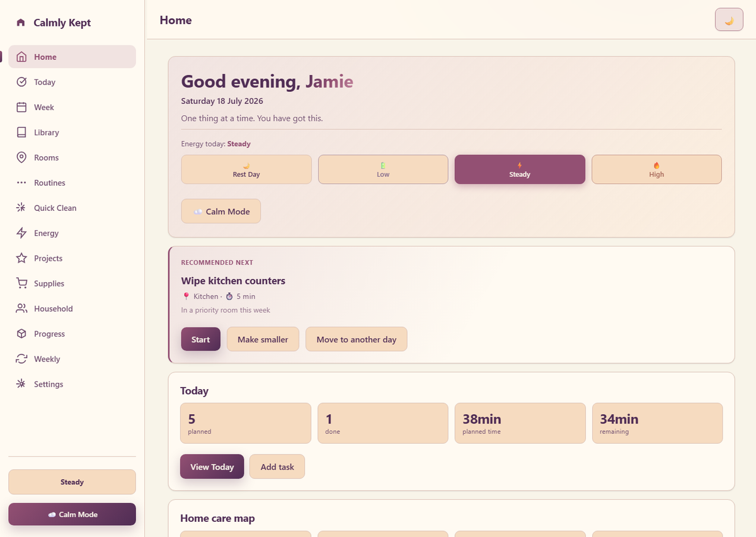Viewport: 756px width, 537px height.
Task: Click the 'In a priority room this week' note
Action: [x=226, y=310]
